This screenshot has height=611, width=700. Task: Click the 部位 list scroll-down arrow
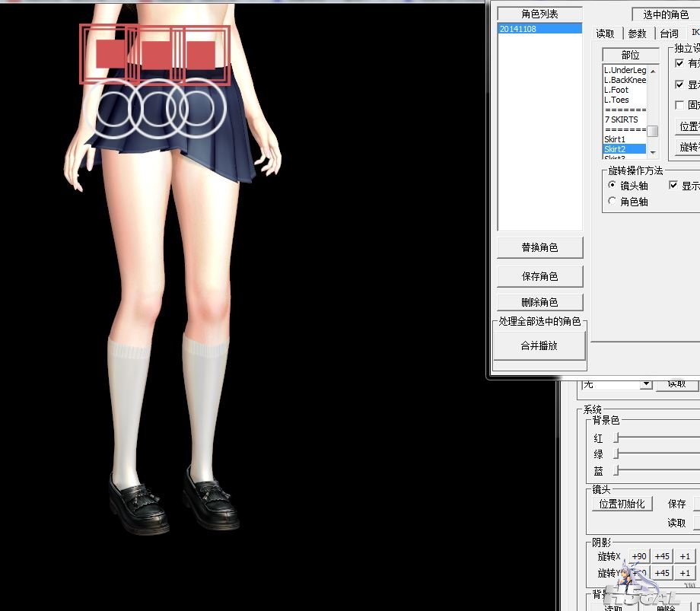point(653,153)
